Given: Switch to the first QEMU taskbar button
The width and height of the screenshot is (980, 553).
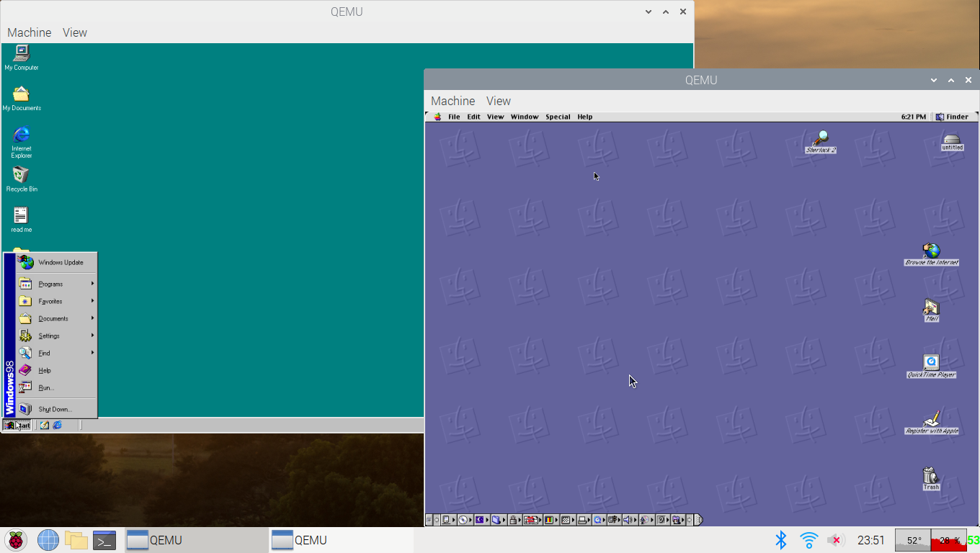Looking at the screenshot, I should click(197, 540).
